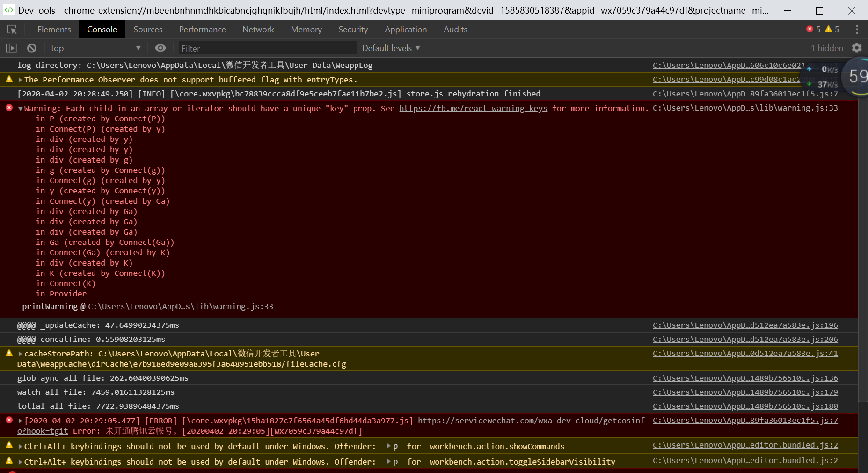Expand the object before workbench.action.toggleSidebarVisibility

(x=388, y=462)
